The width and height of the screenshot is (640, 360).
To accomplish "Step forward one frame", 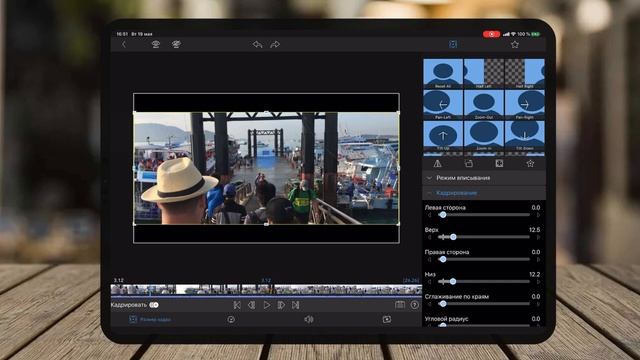I will pos(281,305).
